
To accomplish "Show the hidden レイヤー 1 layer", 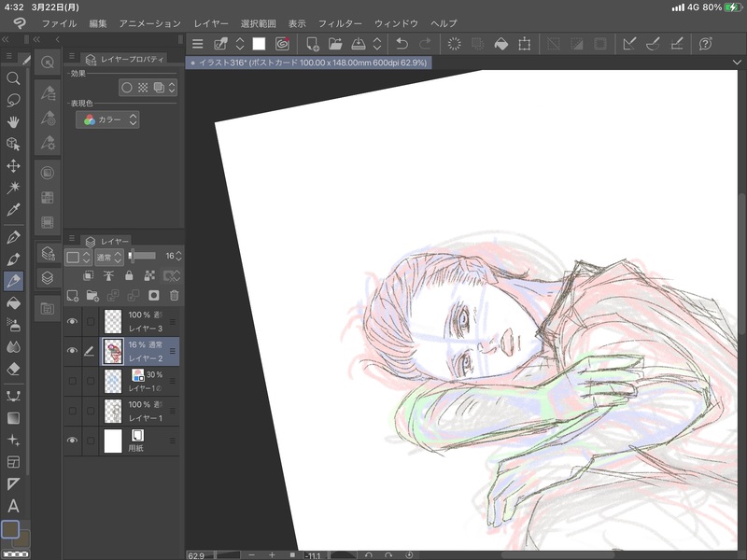I will pyautogui.click(x=73, y=410).
